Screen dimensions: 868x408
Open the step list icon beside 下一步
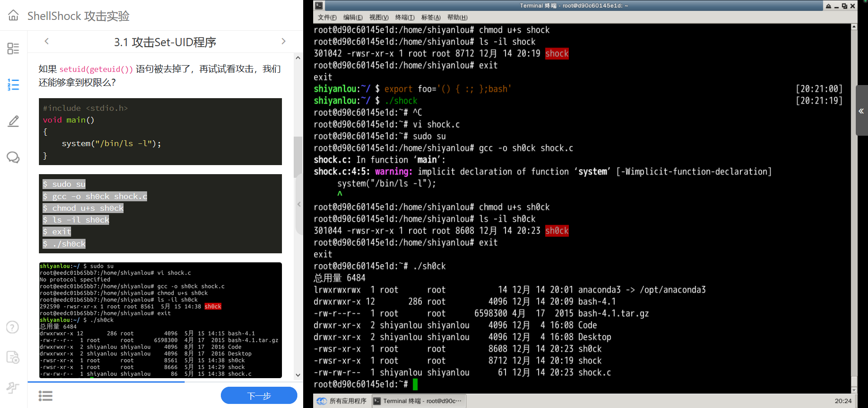click(45, 396)
